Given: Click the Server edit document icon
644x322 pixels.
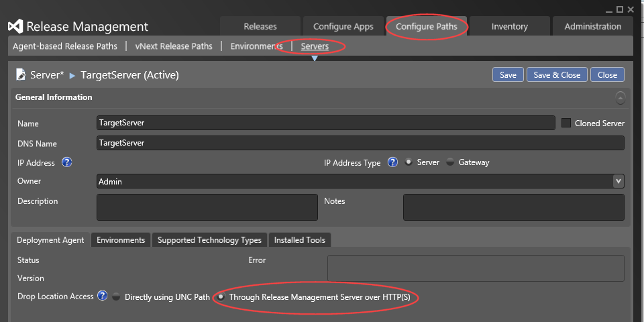Looking at the screenshot, I should (x=21, y=74).
